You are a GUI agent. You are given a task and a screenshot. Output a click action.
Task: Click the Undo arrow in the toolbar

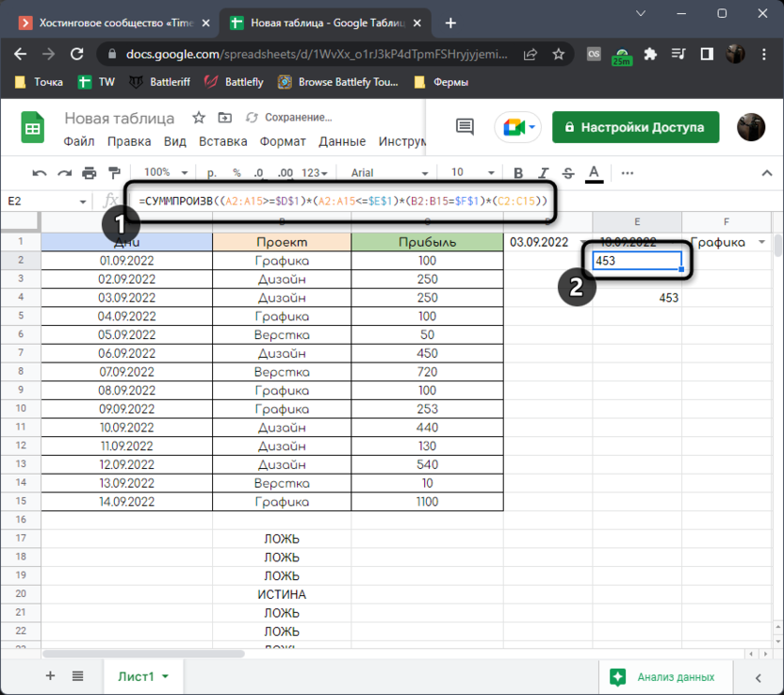pyautogui.click(x=40, y=173)
